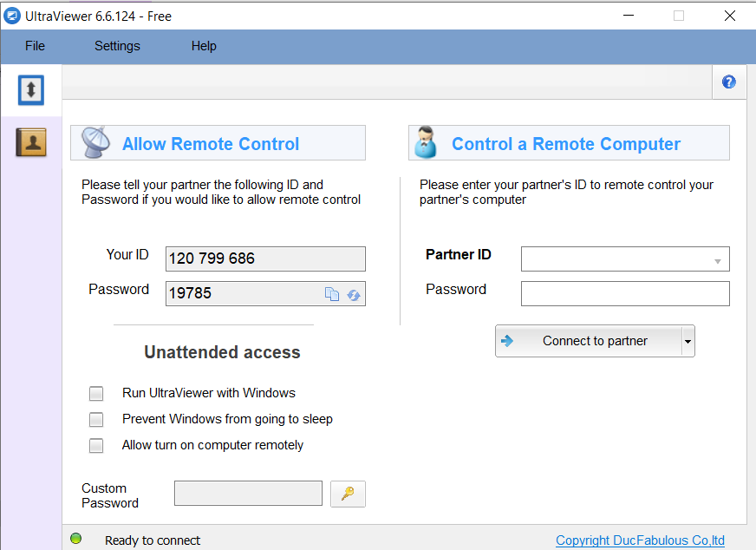Check Prevent Windows from going to sleep
Screen dimensions: 756x550
(x=96, y=419)
